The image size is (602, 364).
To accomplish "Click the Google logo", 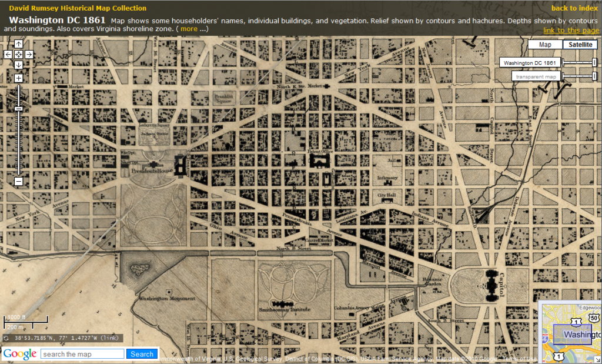I will click(x=20, y=353).
